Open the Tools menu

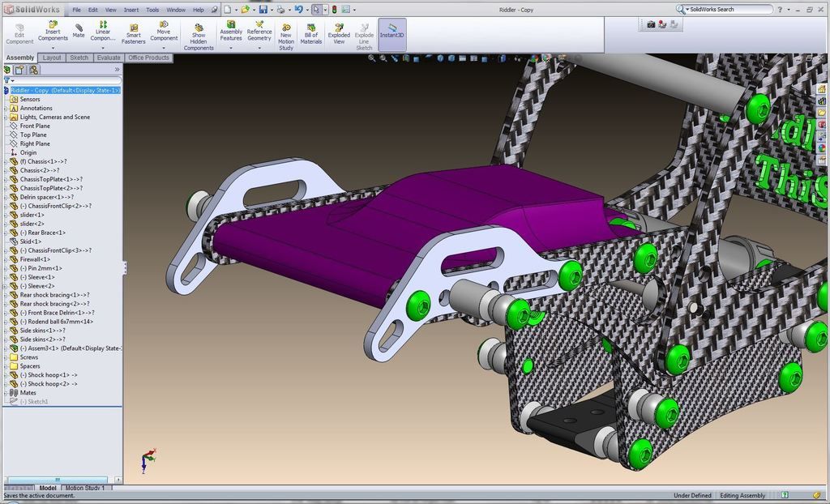pyautogui.click(x=152, y=10)
